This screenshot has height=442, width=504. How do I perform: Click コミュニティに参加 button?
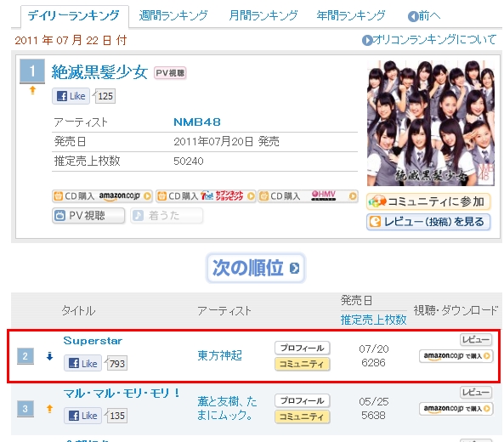click(428, 201)
